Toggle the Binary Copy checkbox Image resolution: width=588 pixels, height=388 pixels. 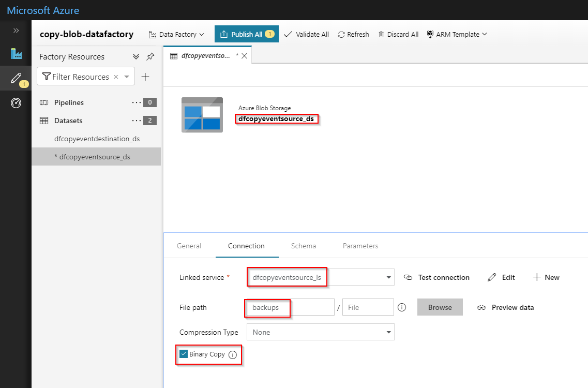tap(184, 354)
